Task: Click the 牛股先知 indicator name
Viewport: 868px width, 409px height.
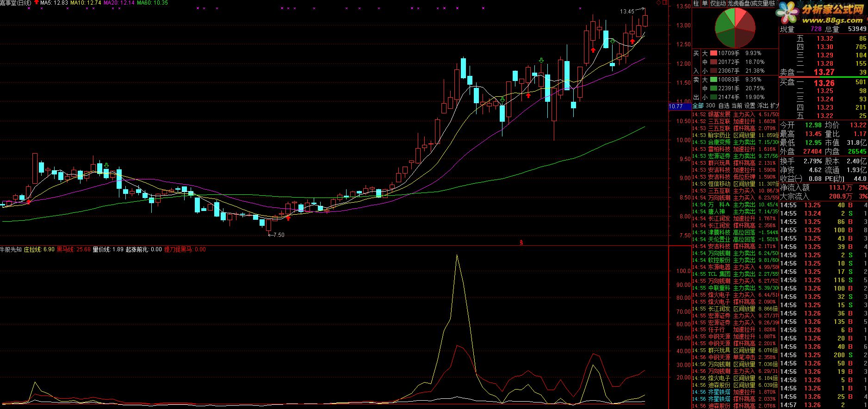Action: (11, 249)
